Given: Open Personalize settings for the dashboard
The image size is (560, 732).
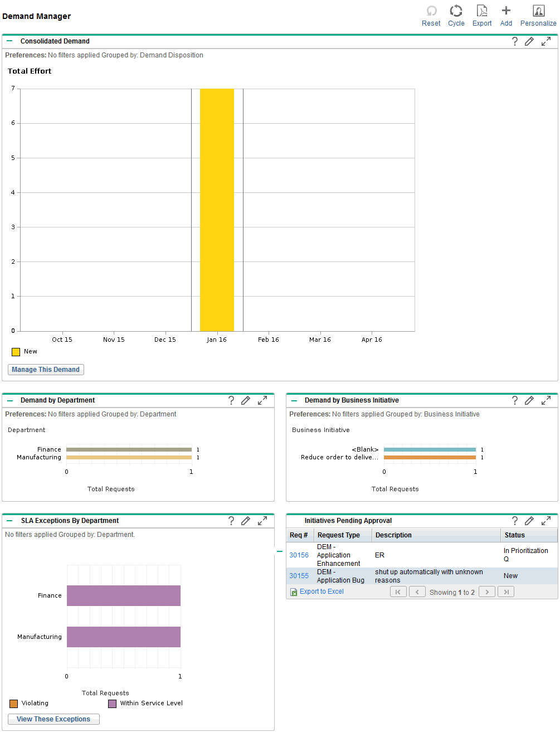Looking at the screenshot, I should (x=538, y=15).
